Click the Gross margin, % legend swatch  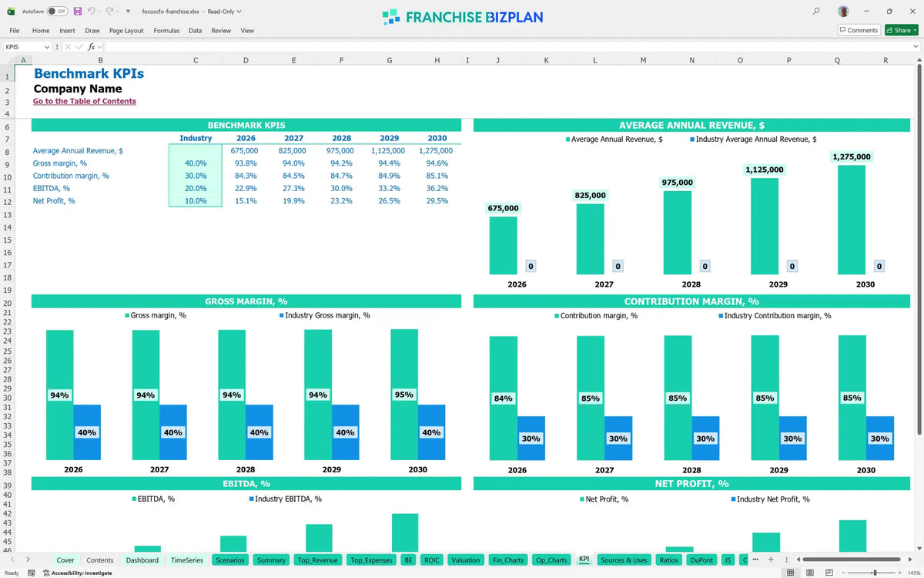[x=126, y=315]
